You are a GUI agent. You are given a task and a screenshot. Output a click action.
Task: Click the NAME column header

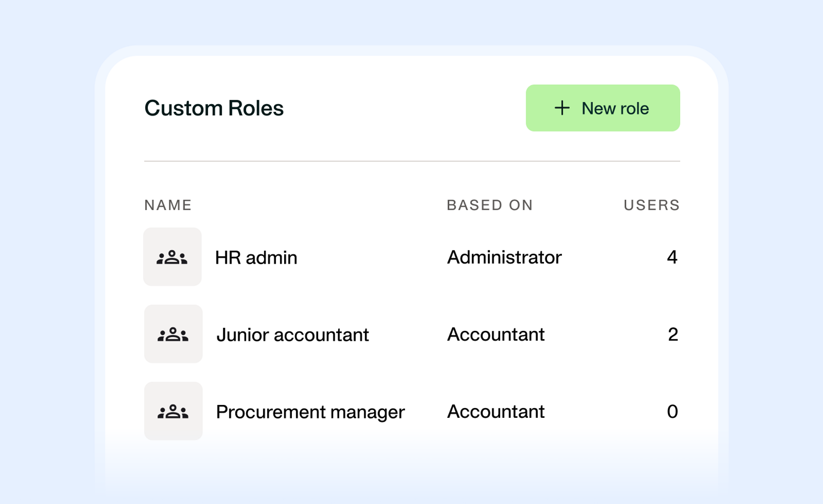pyautogui.click(x=168, y=205)
